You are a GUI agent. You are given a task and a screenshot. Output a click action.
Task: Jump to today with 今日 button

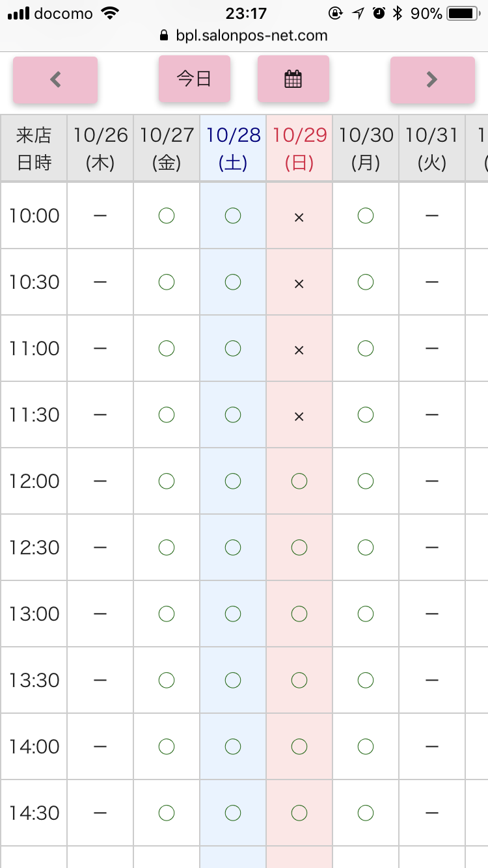[194, 79]
